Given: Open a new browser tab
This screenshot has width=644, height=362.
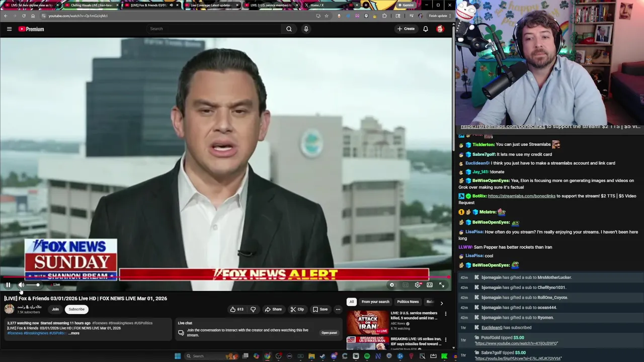Looking at the screenshot, I should 366,5.
